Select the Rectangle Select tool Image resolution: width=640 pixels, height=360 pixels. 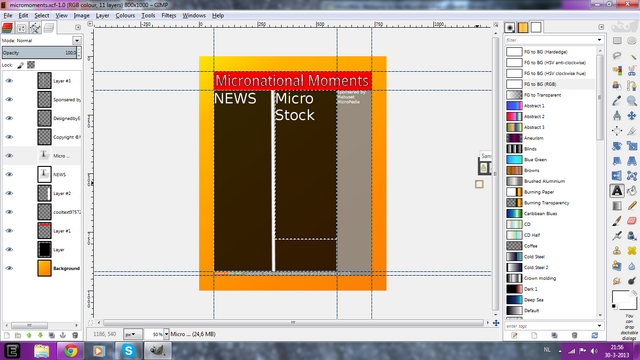pos(617,41)
